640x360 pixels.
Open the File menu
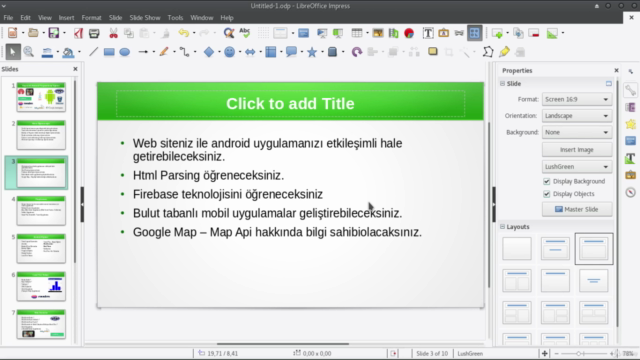[8, 18]
